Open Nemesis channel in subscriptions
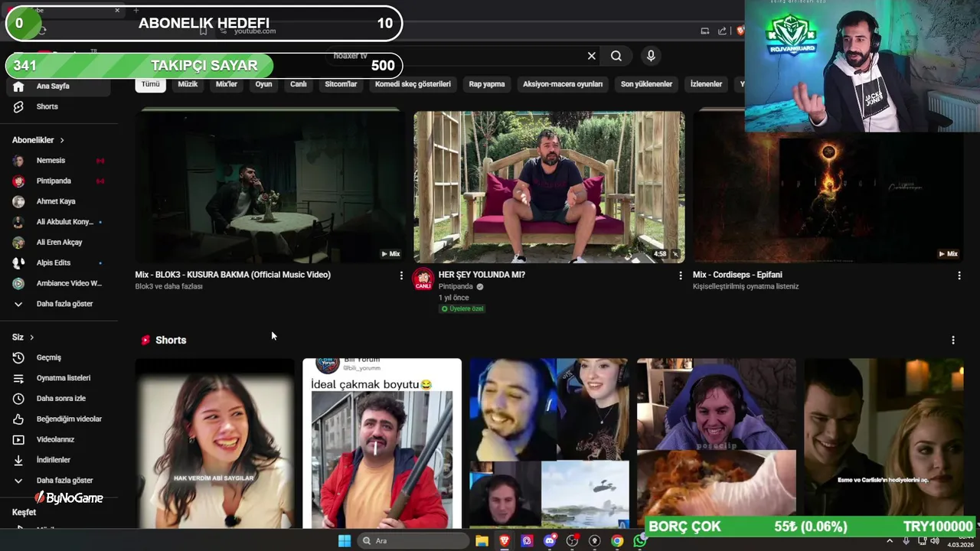Screen dimensions: 980x551 (x=59, y=161)
